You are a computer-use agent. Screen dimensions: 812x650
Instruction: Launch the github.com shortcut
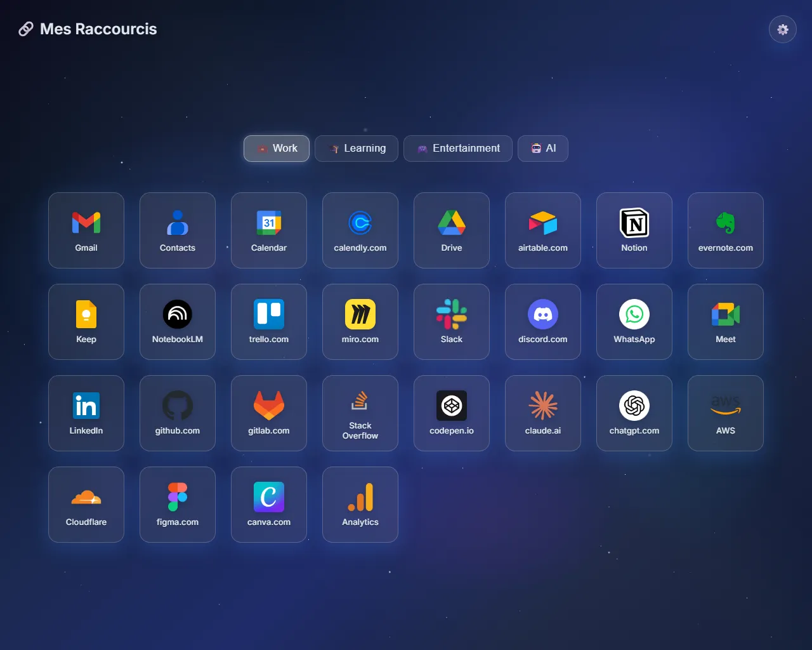pos(178,413)
